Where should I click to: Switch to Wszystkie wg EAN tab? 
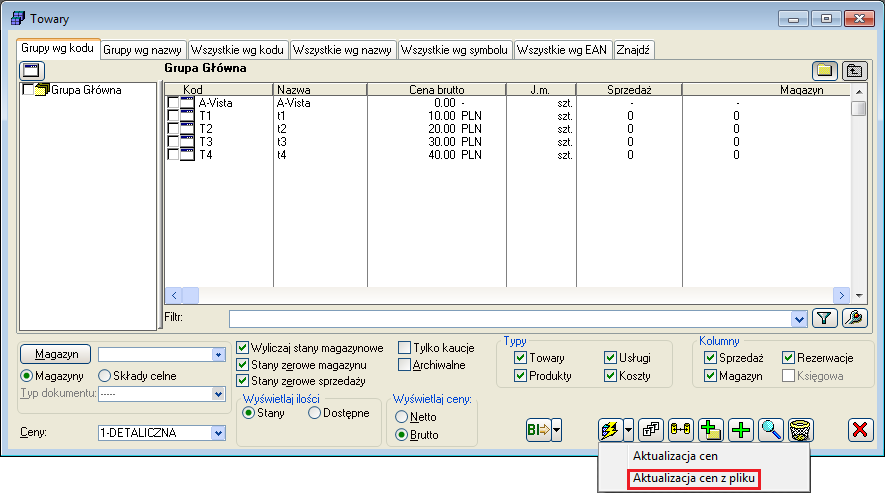[562, 50]
